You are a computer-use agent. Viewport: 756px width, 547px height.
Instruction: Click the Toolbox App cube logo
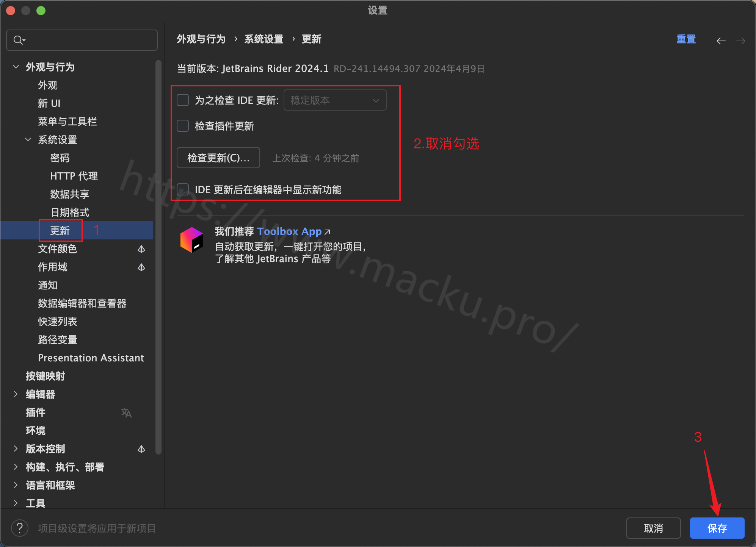click(192, 240)
